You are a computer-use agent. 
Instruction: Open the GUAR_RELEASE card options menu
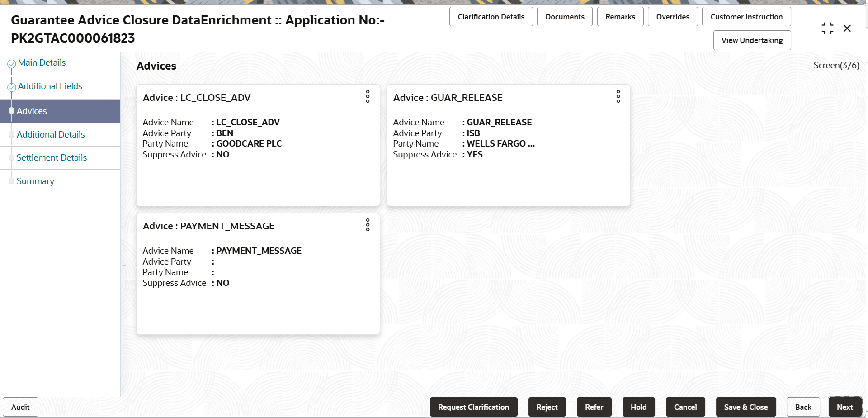coord(618,96)
